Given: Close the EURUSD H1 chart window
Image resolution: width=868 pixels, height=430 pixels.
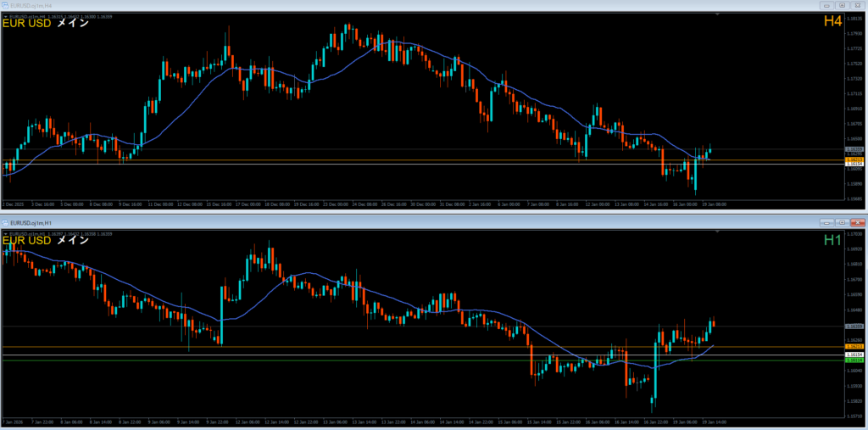Looking at the screenshot, I should click(x=857, y=221).
